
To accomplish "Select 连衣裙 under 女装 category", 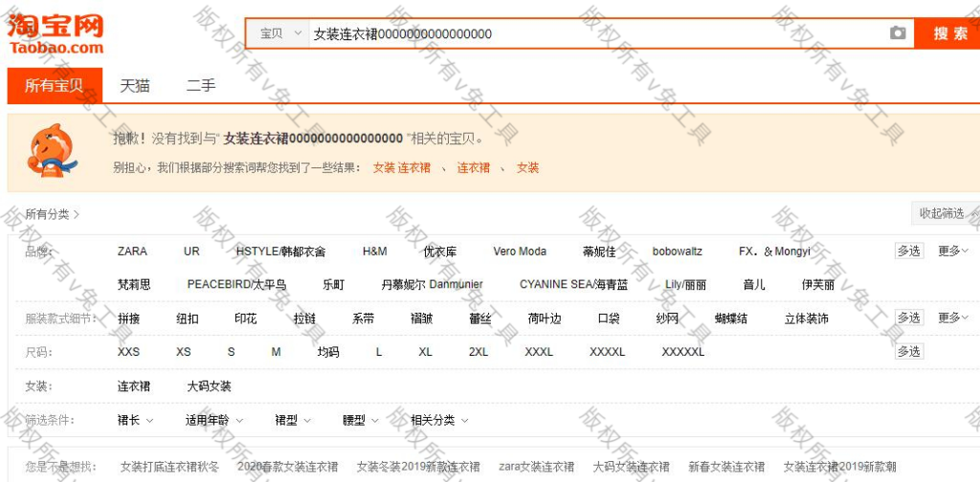I will (134, 385).
